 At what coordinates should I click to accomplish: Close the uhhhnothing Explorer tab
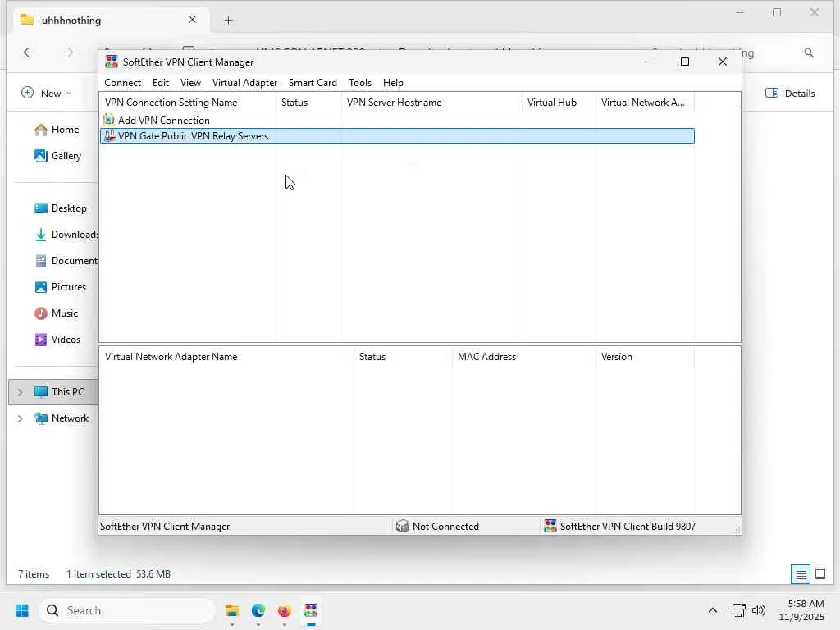click(192, 20)
